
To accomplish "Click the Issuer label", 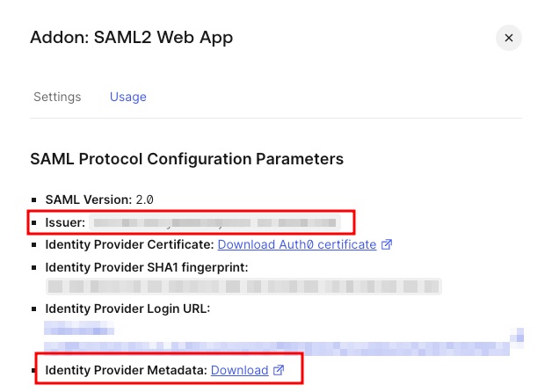I will (x=66, y=222).
